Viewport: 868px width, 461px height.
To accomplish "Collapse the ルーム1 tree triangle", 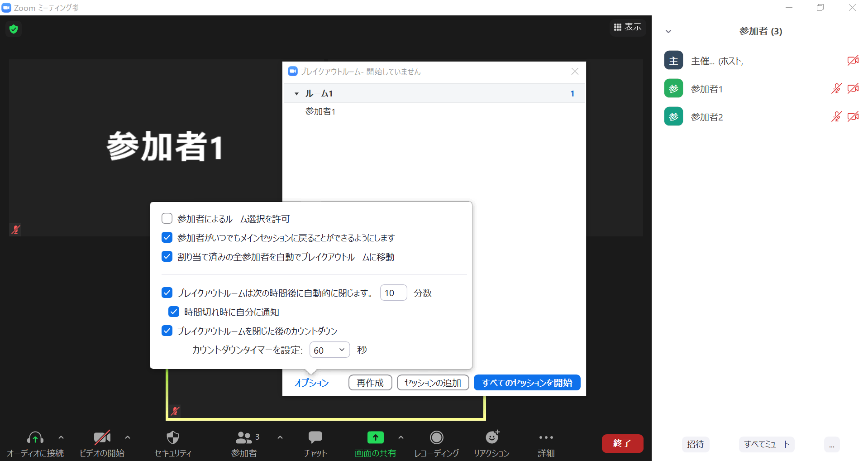I will point(296,94).
